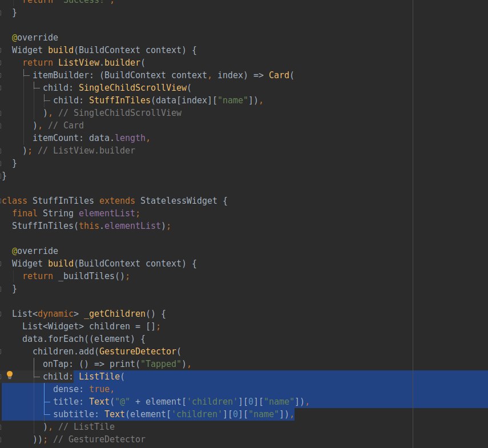This screenshot has width=488, height=448.
Task: Click the itemCount: parameter name
Action: click(x=58, y=138)
